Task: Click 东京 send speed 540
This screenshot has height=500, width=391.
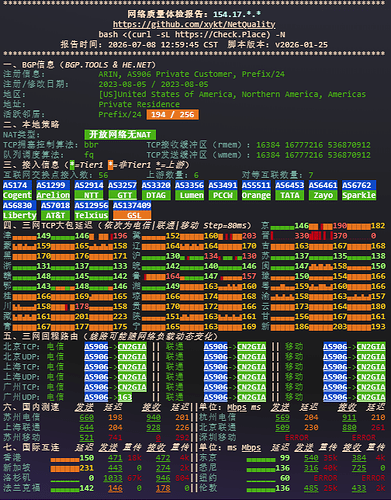Action: pos(311,458)
